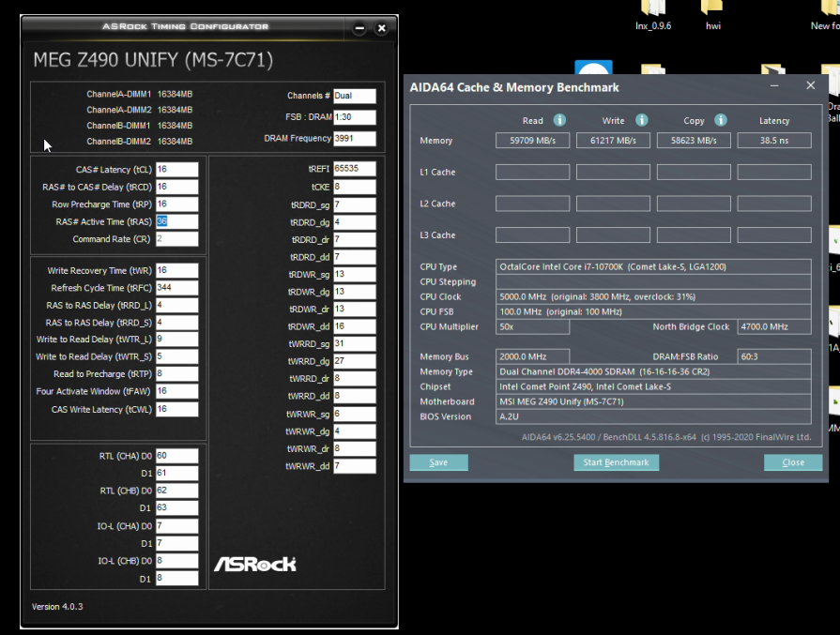Image resolution: width=840 pixels, height=635 pixels.
Task: Click the Save button in AIDA64
Action: pos(438,462)
